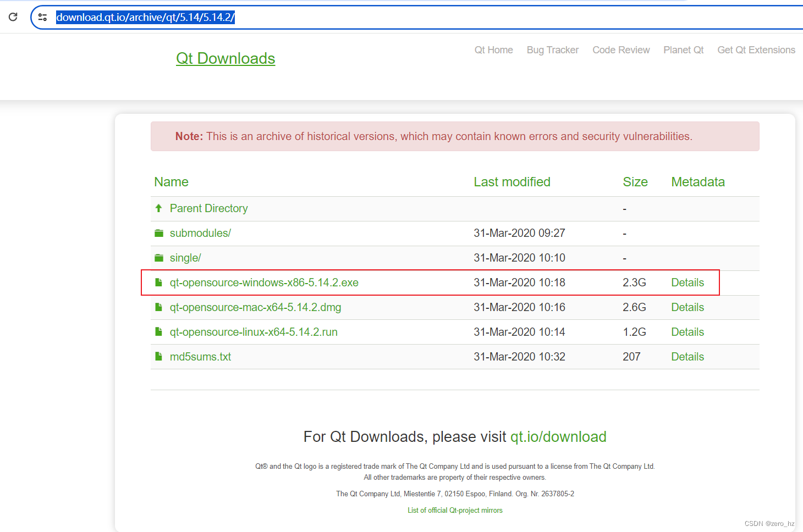Screen dimensions: 803x532
Task: Click date 31-Mar-2020 10:10
Action: pyautogui.click(x=519, y=258)
